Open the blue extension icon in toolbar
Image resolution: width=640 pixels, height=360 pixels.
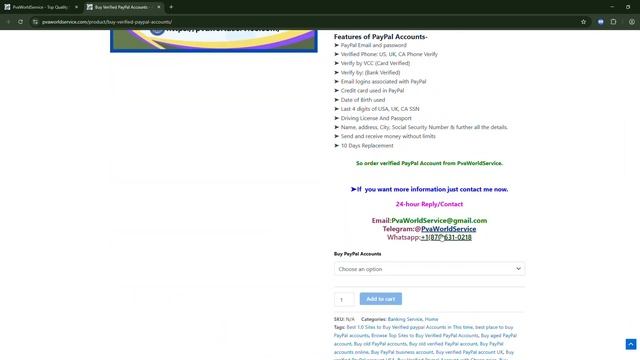point(600,22)
